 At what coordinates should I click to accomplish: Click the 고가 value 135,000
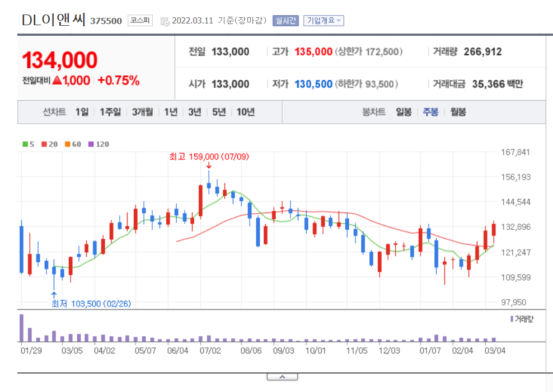(313, 52)
